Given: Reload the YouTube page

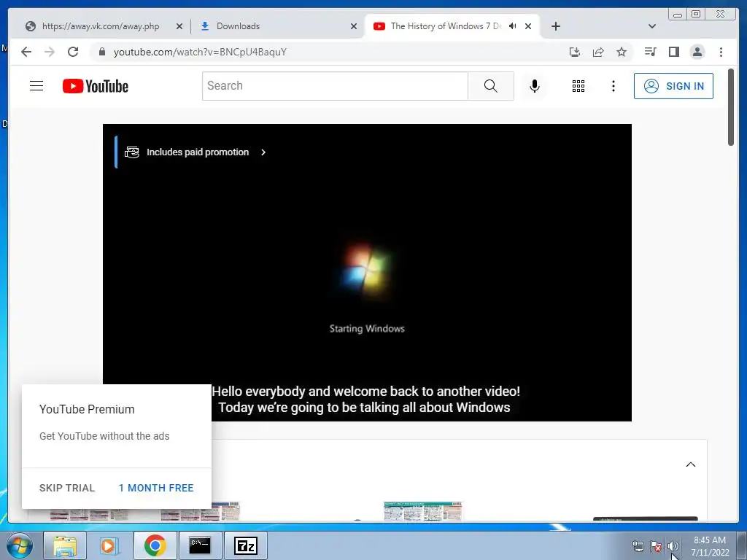Looking at the screenshot, I should click(x=73, y=52).
